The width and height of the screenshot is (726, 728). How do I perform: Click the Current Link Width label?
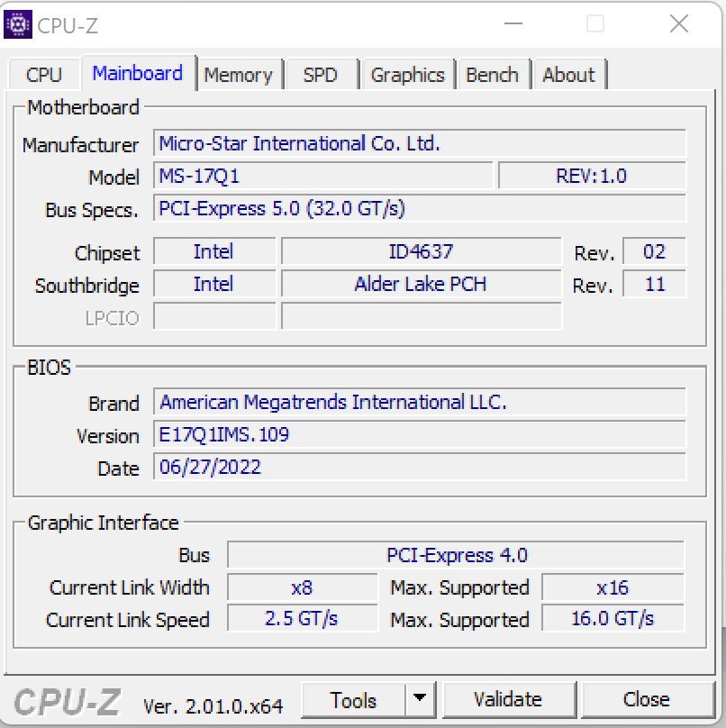(130, 587)
